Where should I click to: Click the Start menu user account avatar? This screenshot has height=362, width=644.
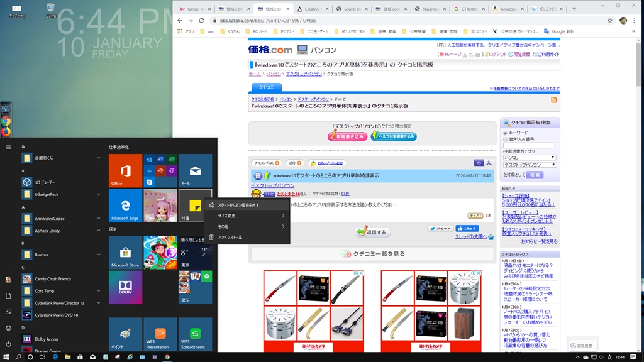(8, 280)
